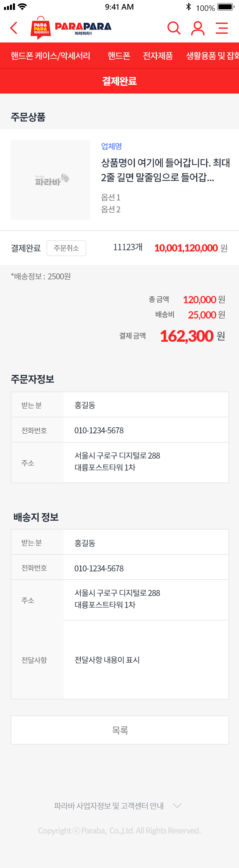Tap the Wi-Fi status icon
239x868 pixels.
tap(23, 6)
